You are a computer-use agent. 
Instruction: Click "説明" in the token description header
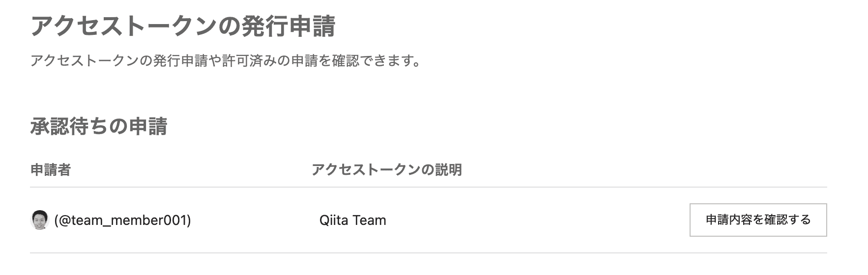tap(448, 170)
